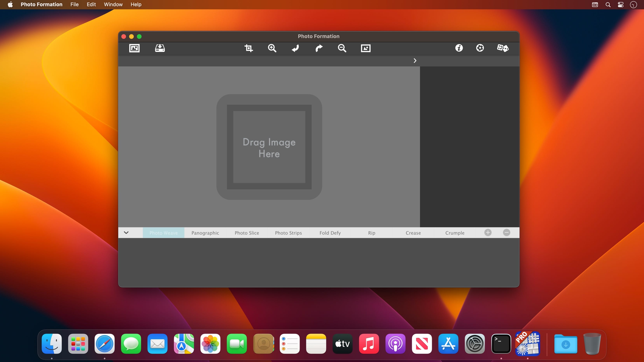Open Contacts from the Dock
Screen dimensions: 644x362
coord(263,344)
